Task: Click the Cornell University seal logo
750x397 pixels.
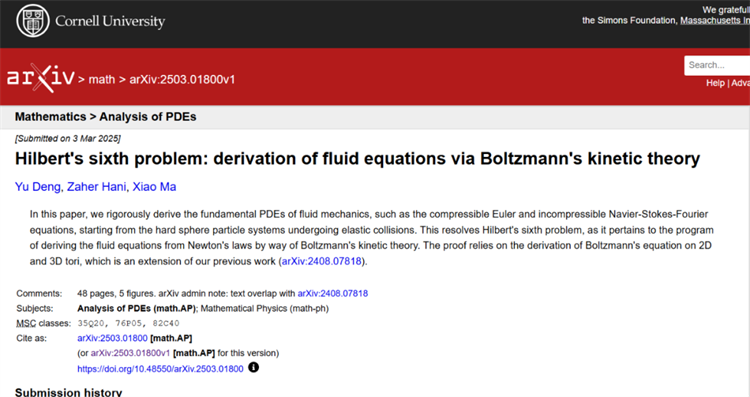Action: (33, 21)
